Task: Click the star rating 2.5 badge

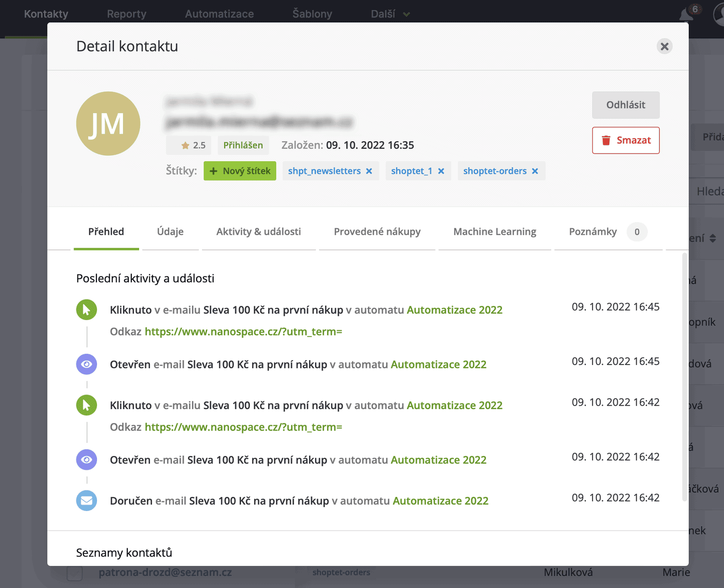Action: 193,145
